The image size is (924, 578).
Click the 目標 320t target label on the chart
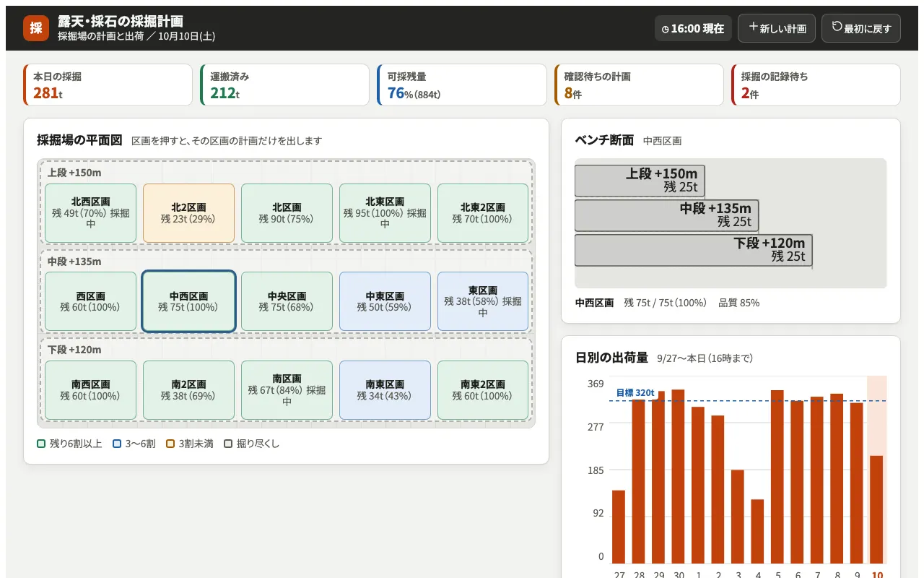[x=635, y=392]
